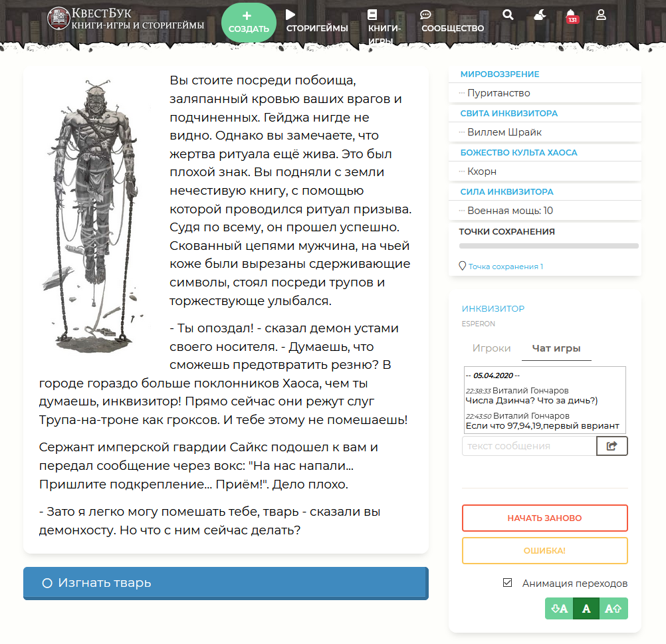Decrease font size button
666x644 pixels.
coord(559,609)
